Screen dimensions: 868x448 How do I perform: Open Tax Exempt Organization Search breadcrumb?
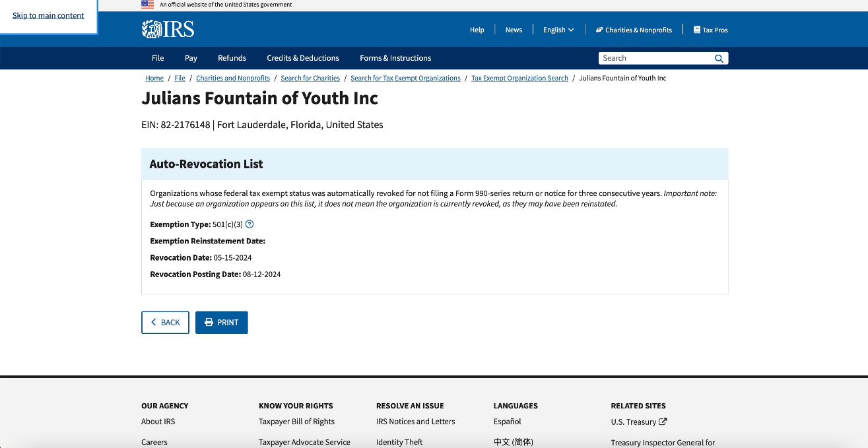(519, 79)
